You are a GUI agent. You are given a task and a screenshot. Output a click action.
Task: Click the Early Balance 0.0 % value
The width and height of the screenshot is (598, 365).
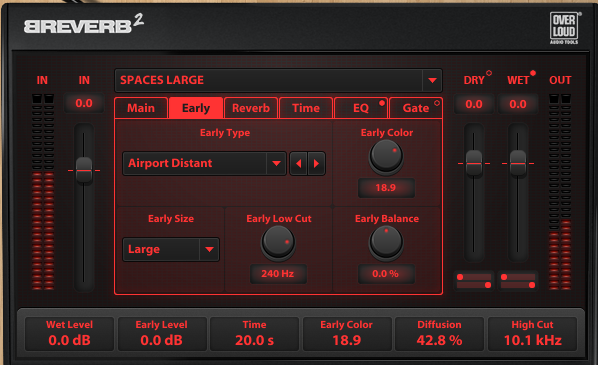click(386, 274)
